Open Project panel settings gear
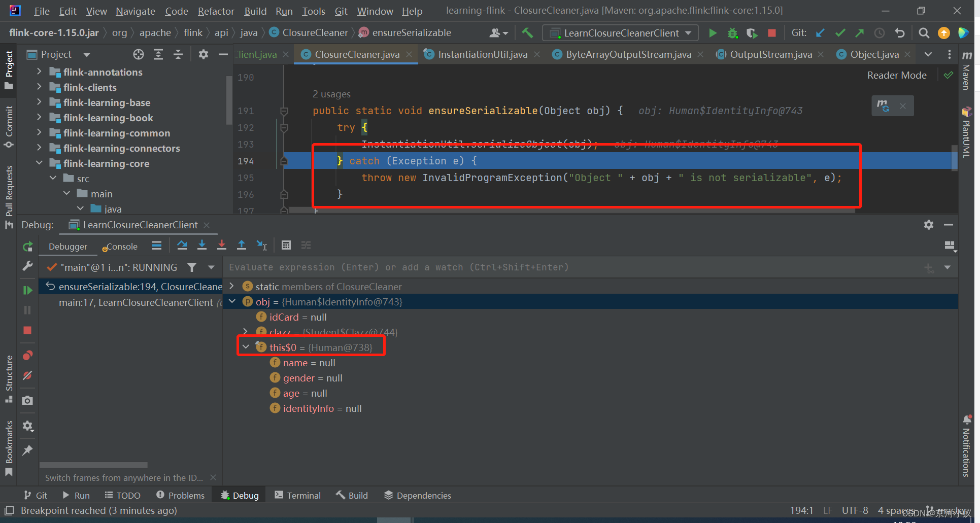The width and height of the screenshot is (980, 523). pyautogui.click(x=204, y=54)
